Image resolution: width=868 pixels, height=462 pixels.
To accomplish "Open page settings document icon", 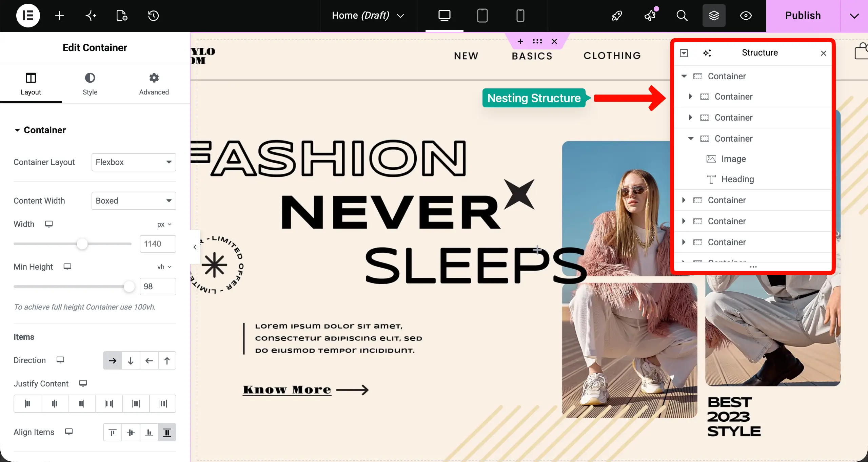I will [x=122, y=16].
